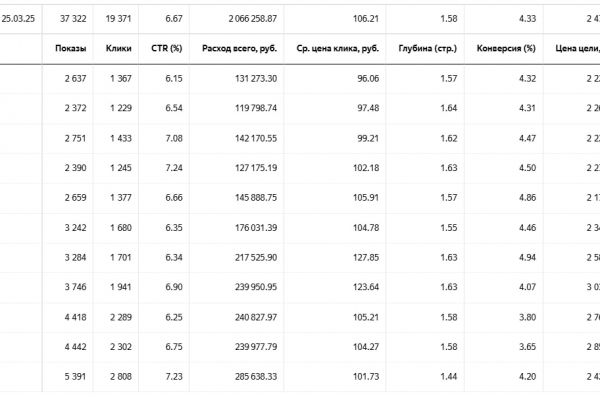Click the Цена цели column header
Screen dimensions: 600x400
tap(575, 47)
